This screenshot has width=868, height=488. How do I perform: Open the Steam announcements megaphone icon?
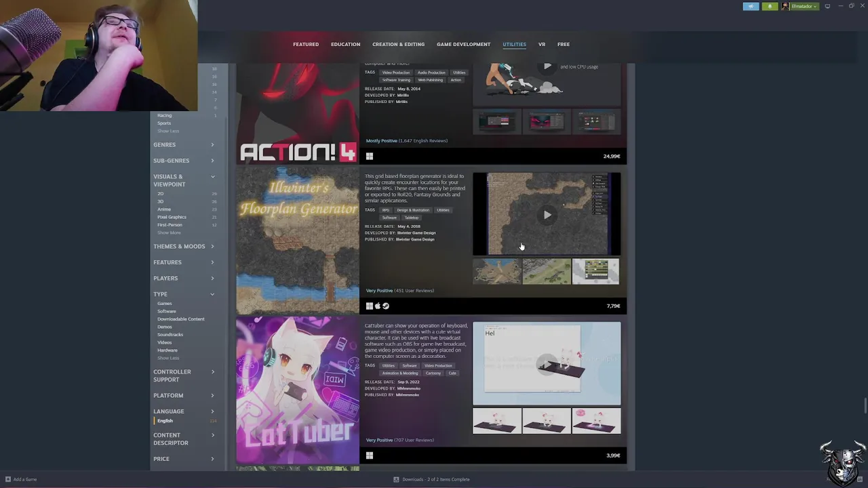click(x=751, y=6)
